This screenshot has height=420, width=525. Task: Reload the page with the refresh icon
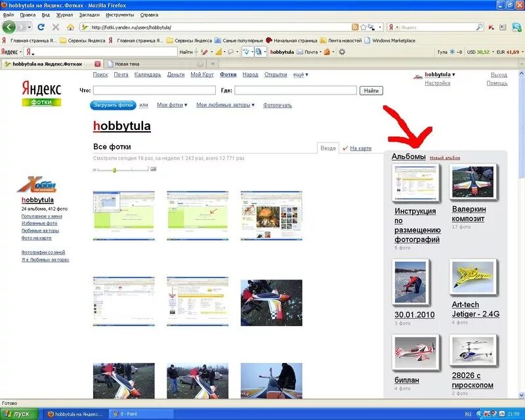(41, 27)
